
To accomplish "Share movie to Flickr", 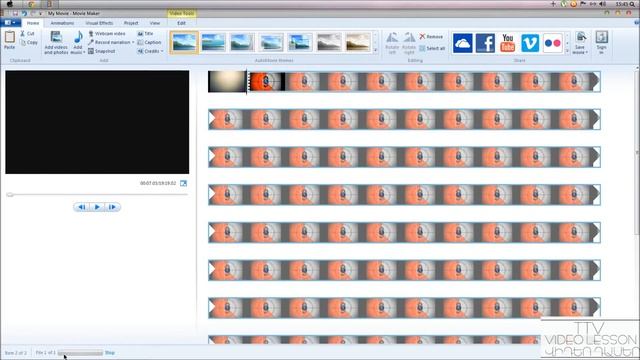I will 553,43.
